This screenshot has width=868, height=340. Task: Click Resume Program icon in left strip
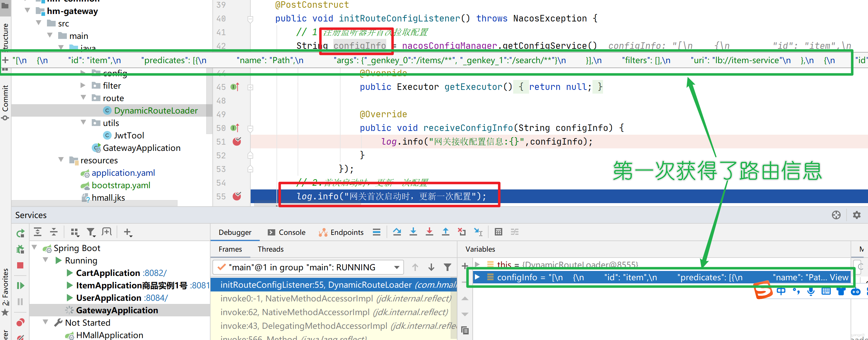[x=20, y=286]
